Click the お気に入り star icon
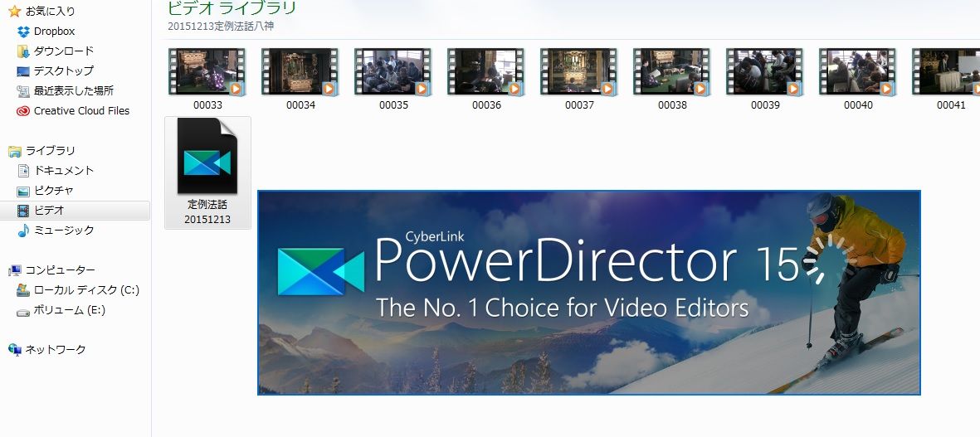Screen dimensions: 980x437 click(14, 12)
